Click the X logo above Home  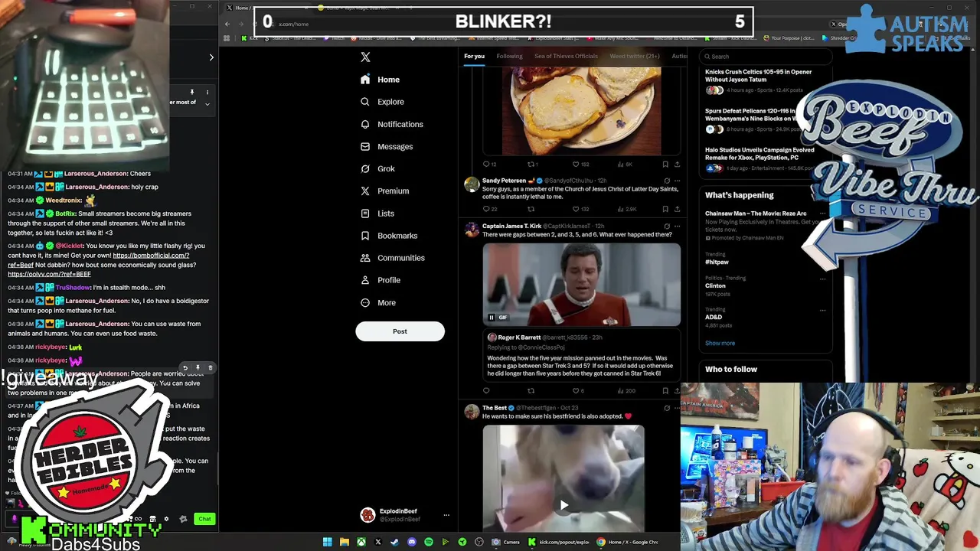pyautogui.click(x=365, y=57)
